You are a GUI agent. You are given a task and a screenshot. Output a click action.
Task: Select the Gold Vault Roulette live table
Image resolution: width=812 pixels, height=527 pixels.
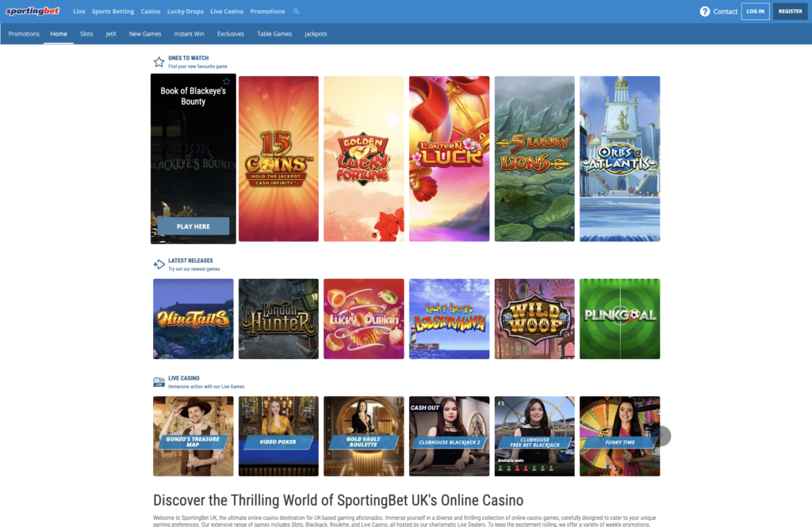pos(364,436)
